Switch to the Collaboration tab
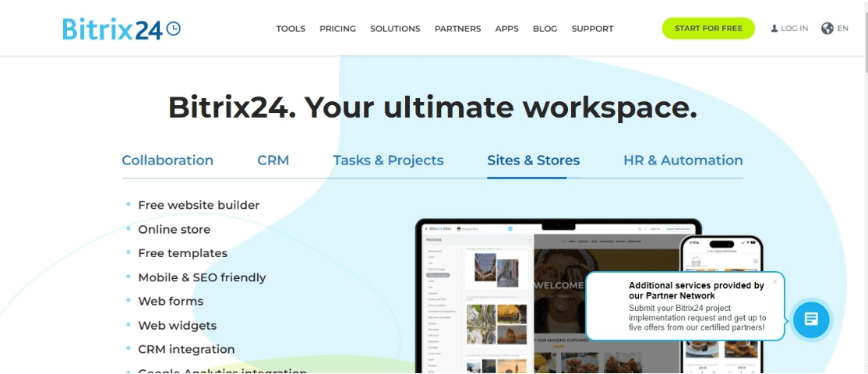Screen dimensions: 868x374 pyautogui.click(x=168, y=161)
